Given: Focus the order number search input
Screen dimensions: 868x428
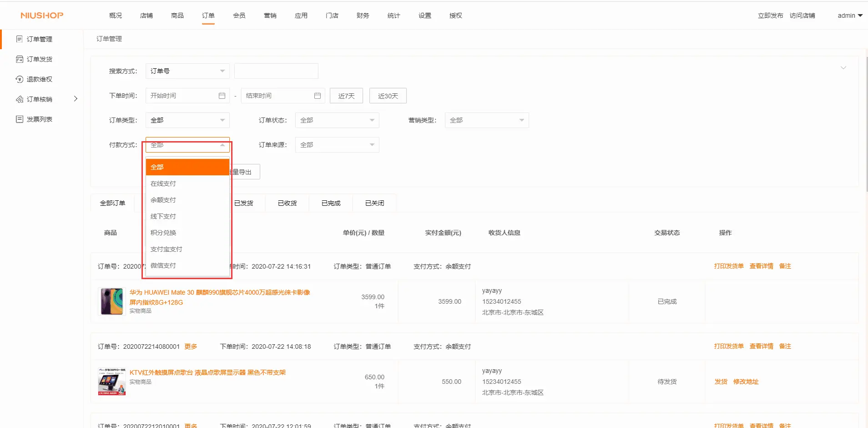Looking at the screenshot, I should point(276,71).
